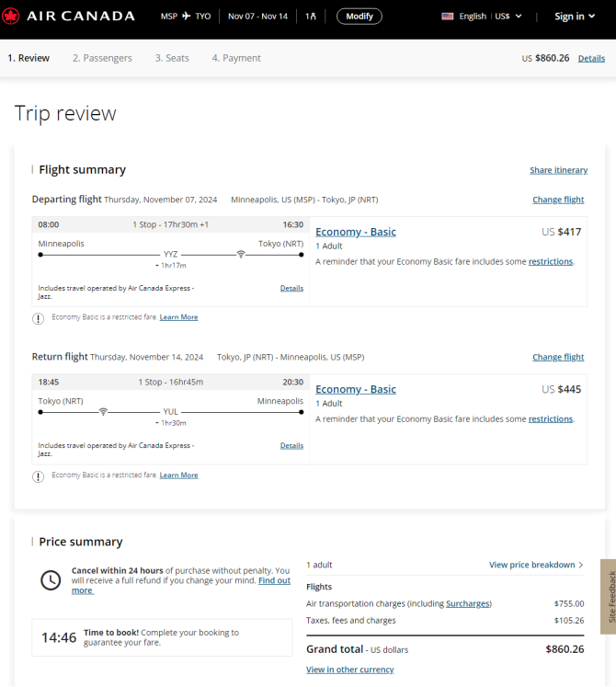Click View in other currency link
This screenshot has height=687, width=616.
pyautogui.click(x=350, y=670)
